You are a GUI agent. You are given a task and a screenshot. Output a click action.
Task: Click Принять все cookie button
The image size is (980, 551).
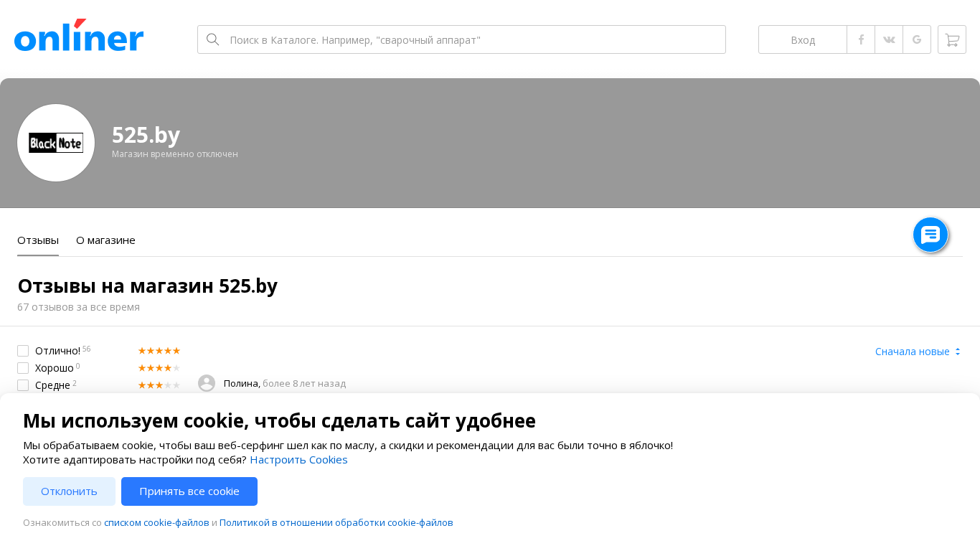tap(189, 491)
